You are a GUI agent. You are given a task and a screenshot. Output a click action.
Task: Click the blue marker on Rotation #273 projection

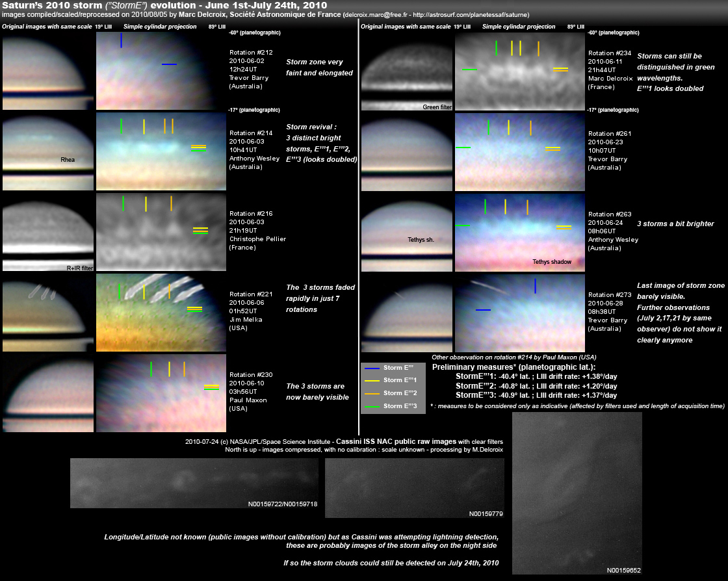point(535,286)
